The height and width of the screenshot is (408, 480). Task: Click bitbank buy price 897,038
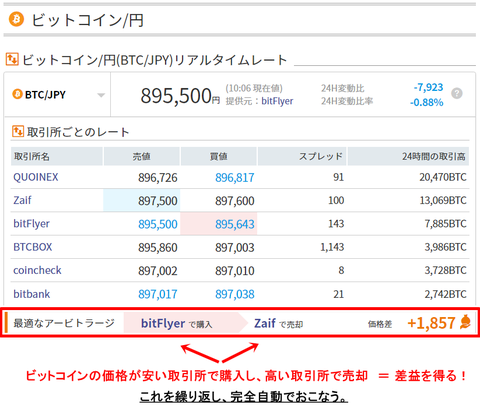click(x=235, y=294)
